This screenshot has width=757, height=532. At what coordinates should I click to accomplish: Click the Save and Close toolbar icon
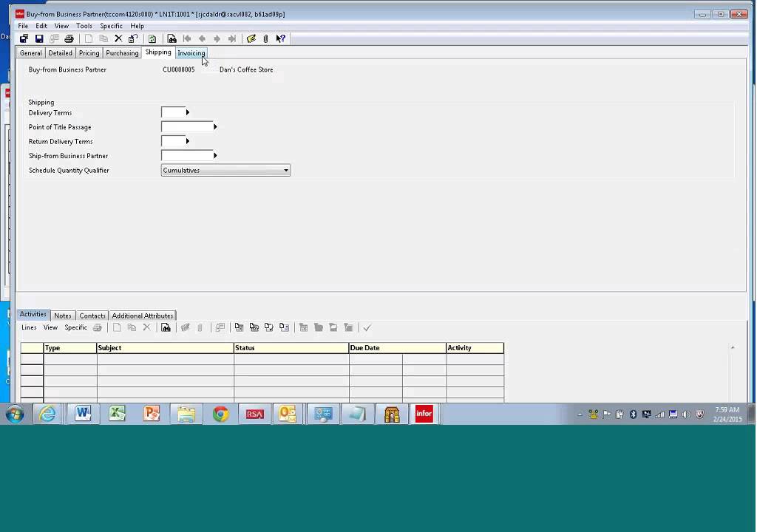point(24,38)
